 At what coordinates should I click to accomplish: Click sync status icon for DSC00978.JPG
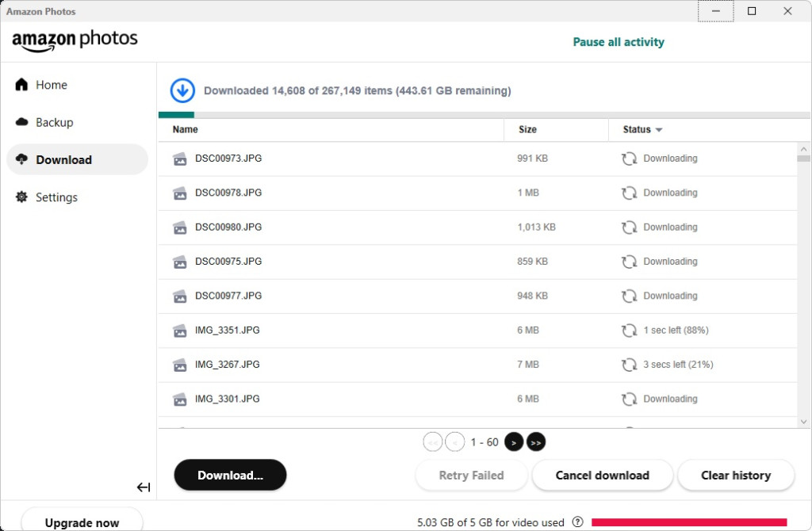tap(629, 193)
